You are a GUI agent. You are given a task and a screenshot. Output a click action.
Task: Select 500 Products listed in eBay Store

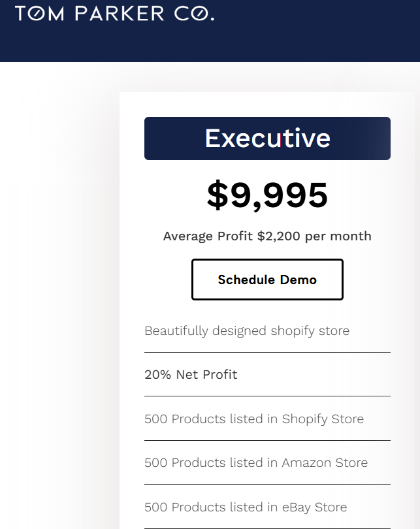pyautogui.click(x=246, y=507)
